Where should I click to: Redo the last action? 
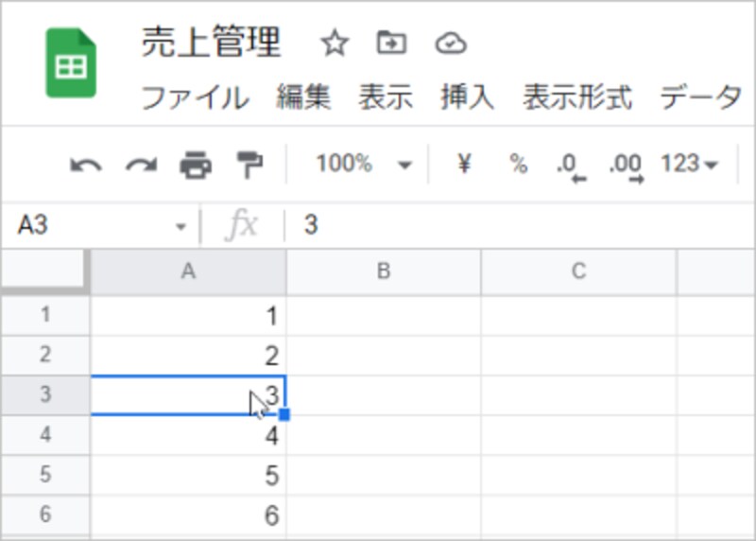[x=141, y=166]
